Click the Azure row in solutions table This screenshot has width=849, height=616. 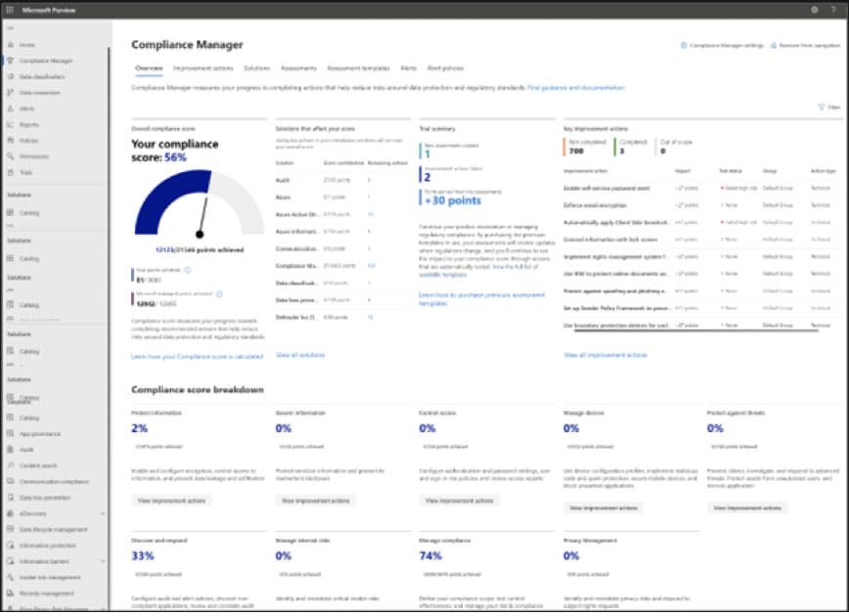[x=342, y=198]
